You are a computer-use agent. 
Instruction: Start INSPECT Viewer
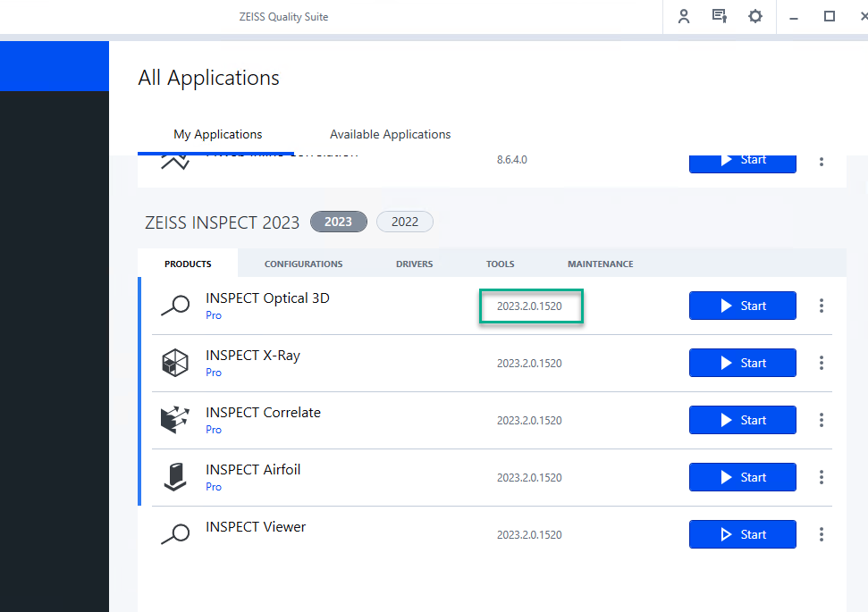pyautogui.click(x=742, y=534)
